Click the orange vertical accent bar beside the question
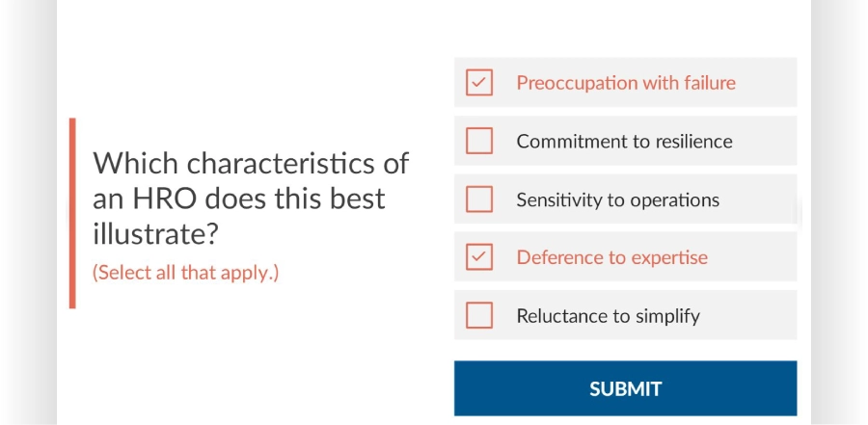This screenshot has height=425, width=868. 72,213
